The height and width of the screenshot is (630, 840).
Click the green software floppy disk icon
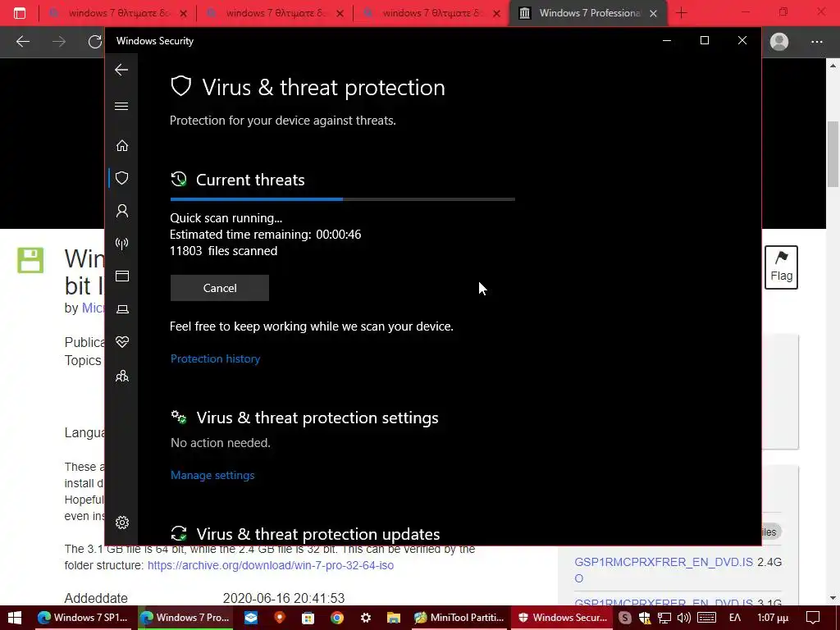(30, 260)
